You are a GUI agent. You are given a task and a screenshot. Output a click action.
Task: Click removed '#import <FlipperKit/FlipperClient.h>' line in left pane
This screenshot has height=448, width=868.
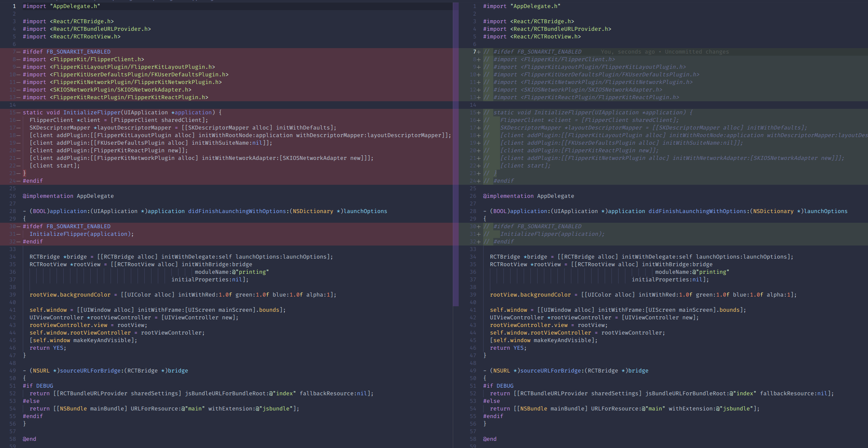[84, 59]
